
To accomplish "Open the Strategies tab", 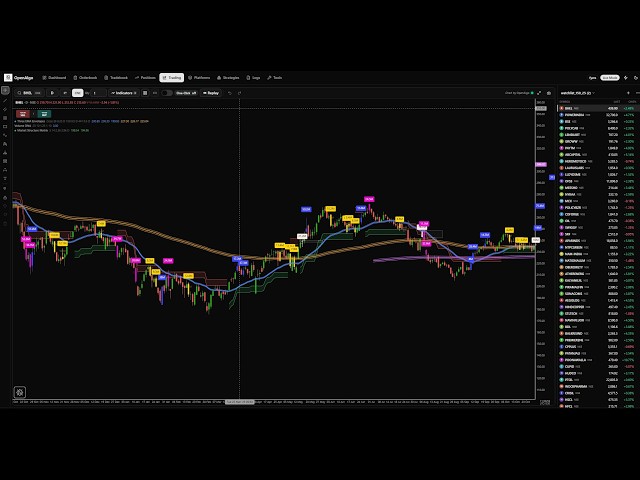I will click(228, 78).
